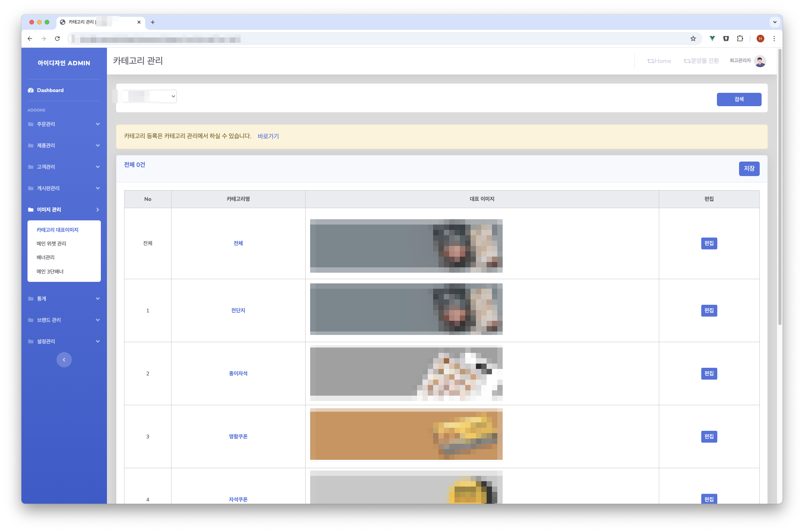804x532 pixels.
Task: Expand the 브랜드 관리 sidebar menu
Action: click(x=64, y=320)
